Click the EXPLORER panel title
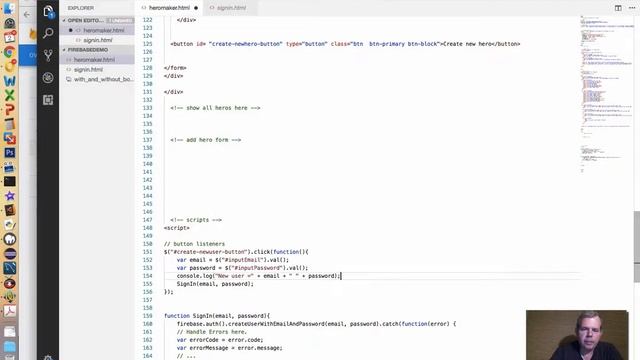This screenshot has width=640, height=360. (81, 8)
